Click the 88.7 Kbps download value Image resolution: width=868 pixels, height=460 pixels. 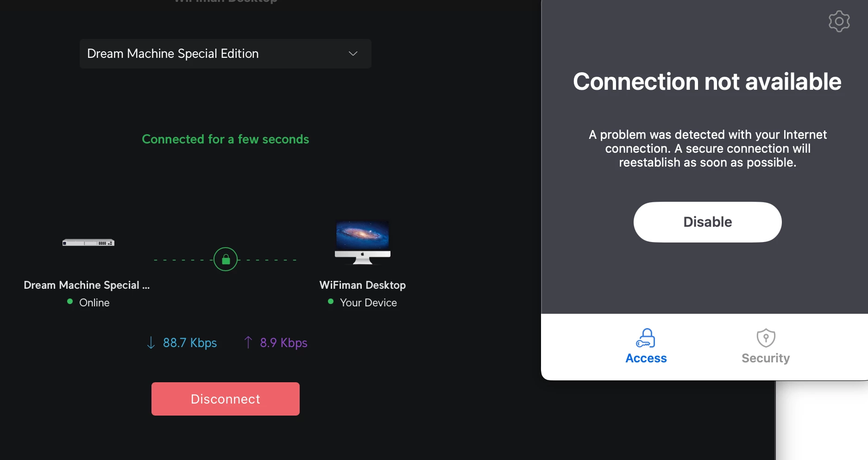pos(190,343)
